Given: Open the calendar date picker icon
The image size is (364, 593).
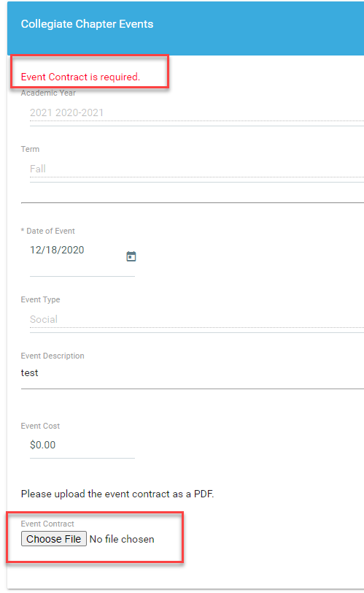Looking at the screenshot, I should [131, 256].
